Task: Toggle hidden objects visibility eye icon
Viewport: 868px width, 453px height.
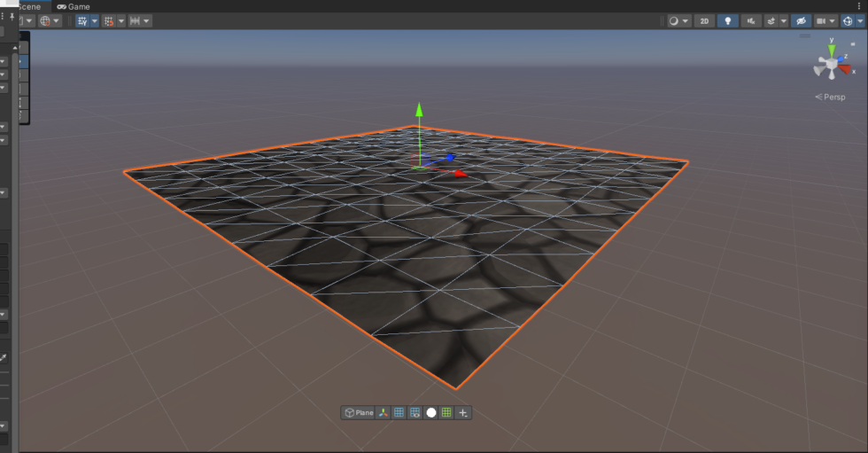Action: 801,21
